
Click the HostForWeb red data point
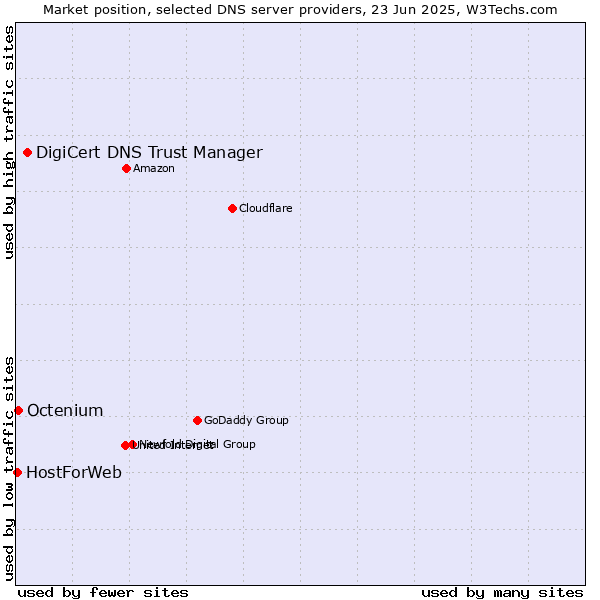(x=17, y=473)
